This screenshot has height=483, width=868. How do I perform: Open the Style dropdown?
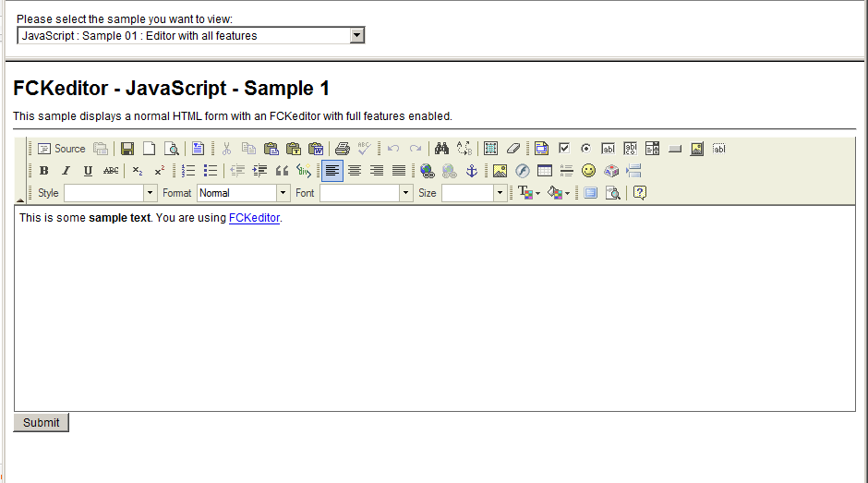point(110,193)
